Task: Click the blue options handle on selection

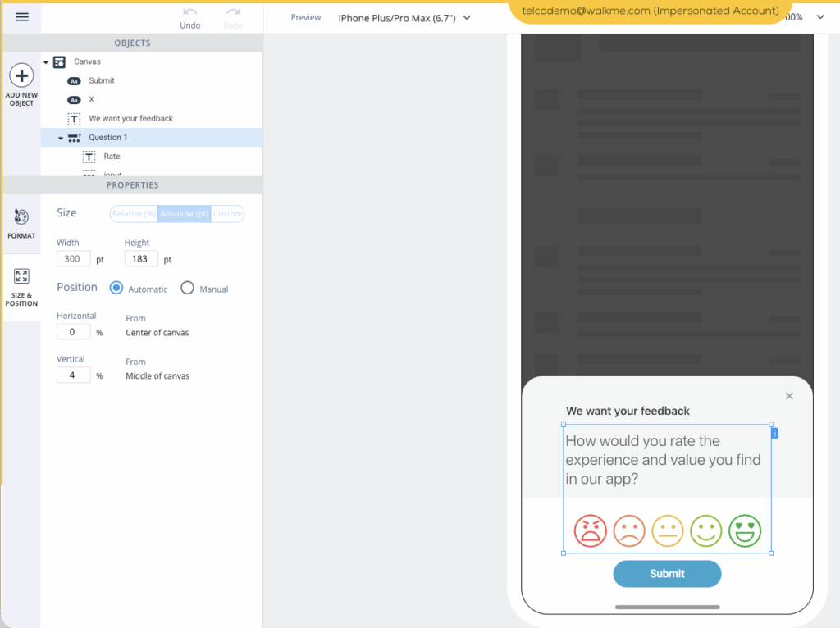Action: pyautogui.click(x=775, y=433)
